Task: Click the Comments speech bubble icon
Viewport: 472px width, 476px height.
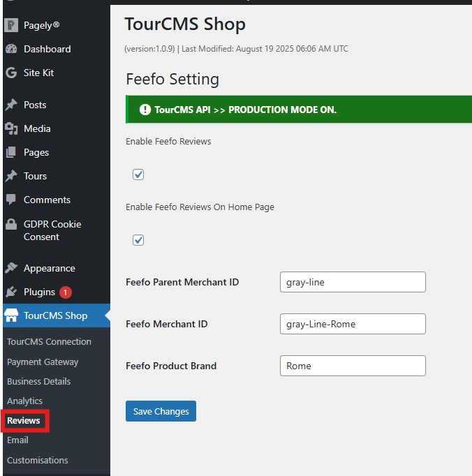Action: tap(11, 200)
